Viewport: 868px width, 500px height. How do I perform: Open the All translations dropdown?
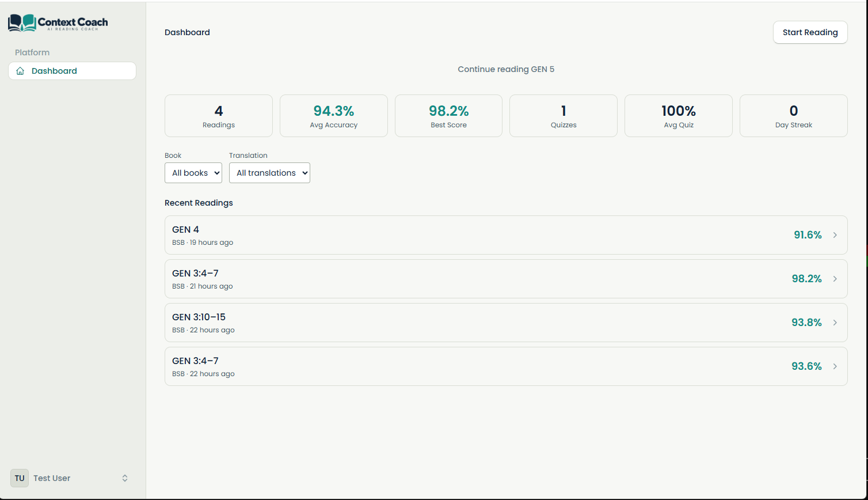pos(269,173)
